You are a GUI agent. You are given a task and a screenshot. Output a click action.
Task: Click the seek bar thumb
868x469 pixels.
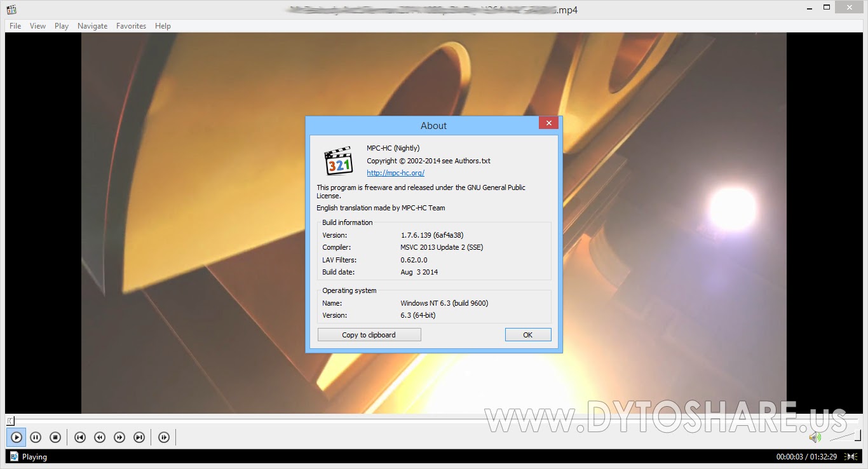(x=10, y=421)
